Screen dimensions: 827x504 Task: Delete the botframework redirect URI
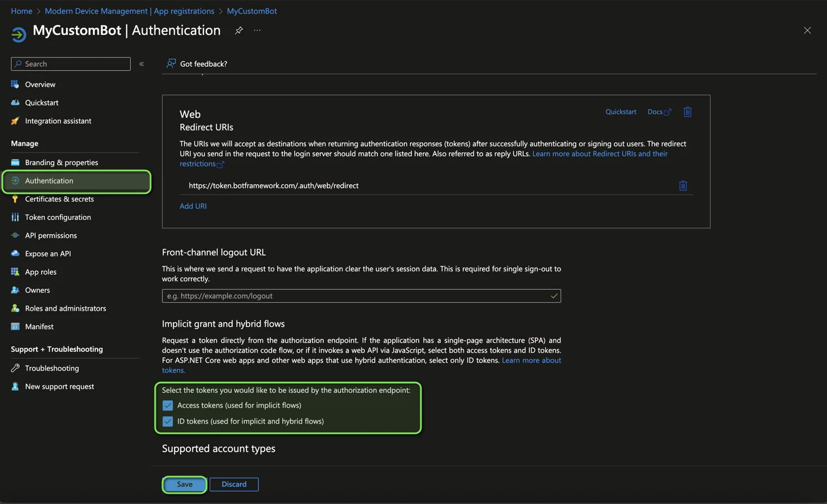683,185
